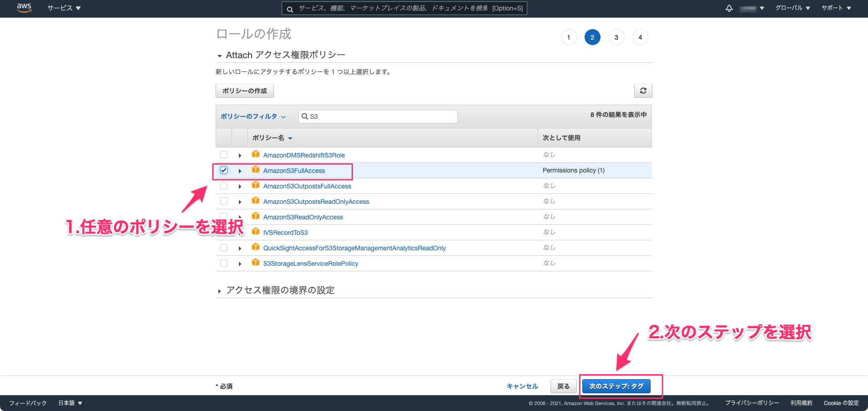Image resolution: width=868 pixels, height=411 pixels.
Task: Open the AmazonDMSRedshiftS3Role policy link
Action: pyautogui.click(x=304, y=155)
